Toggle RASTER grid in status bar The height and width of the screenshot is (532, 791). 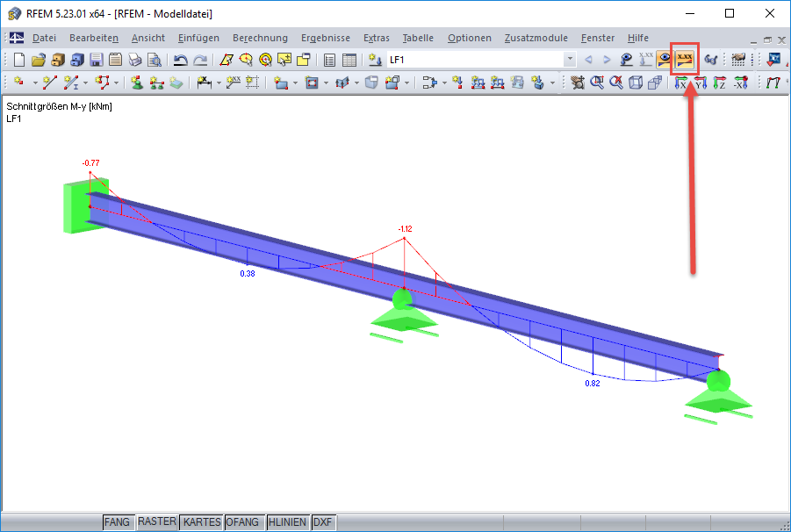pos(157,521)
